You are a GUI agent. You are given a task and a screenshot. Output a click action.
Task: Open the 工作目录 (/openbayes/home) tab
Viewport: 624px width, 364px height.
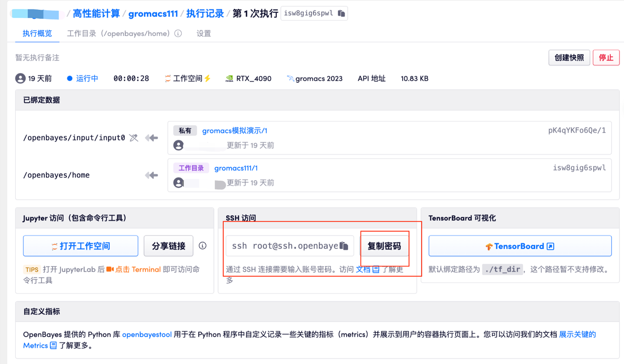pos(118,34)
